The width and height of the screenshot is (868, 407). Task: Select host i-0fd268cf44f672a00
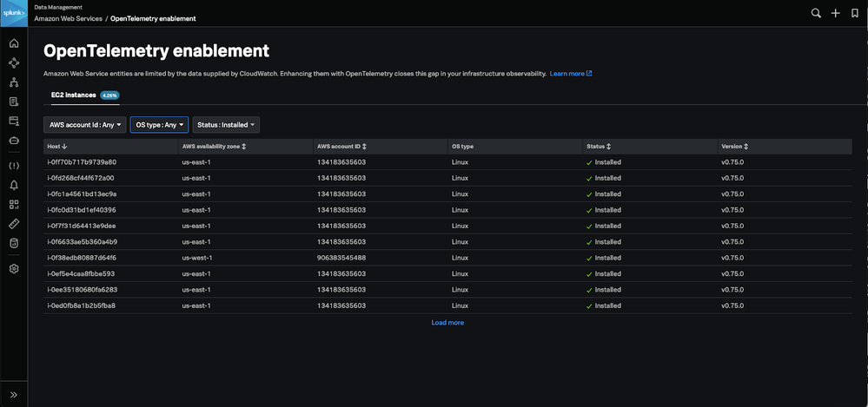[x=81, y=178]
